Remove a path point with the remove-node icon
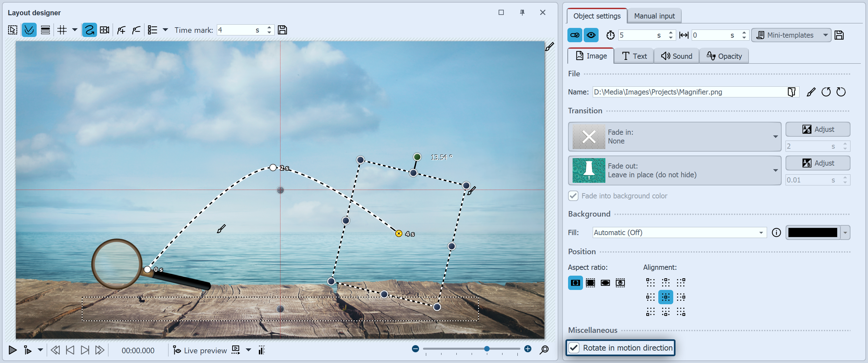This screenshot has width=868, height=363. pos(136,30)
